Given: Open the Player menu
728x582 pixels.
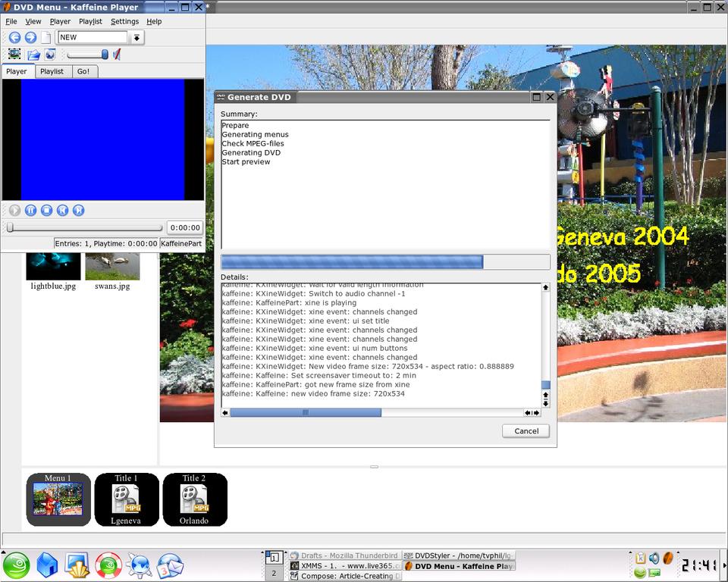Looking at the screenshot, I should point(60,21).
